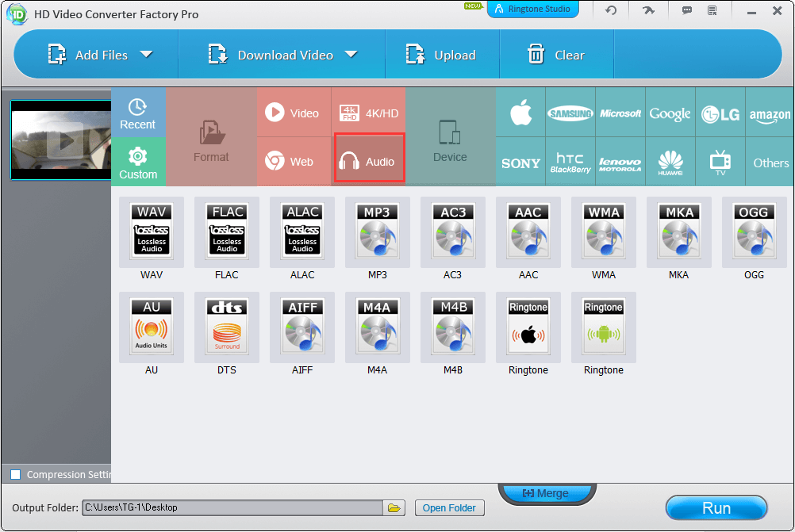This screenshot has width=795, height=532.
Task: Select the Android Ringtone format
Action: 604,327
